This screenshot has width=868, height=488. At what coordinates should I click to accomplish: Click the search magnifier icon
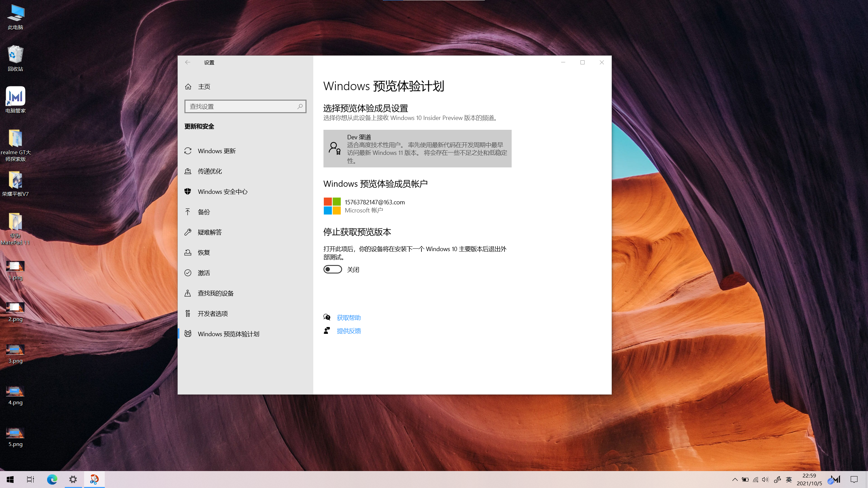[300, 106]
